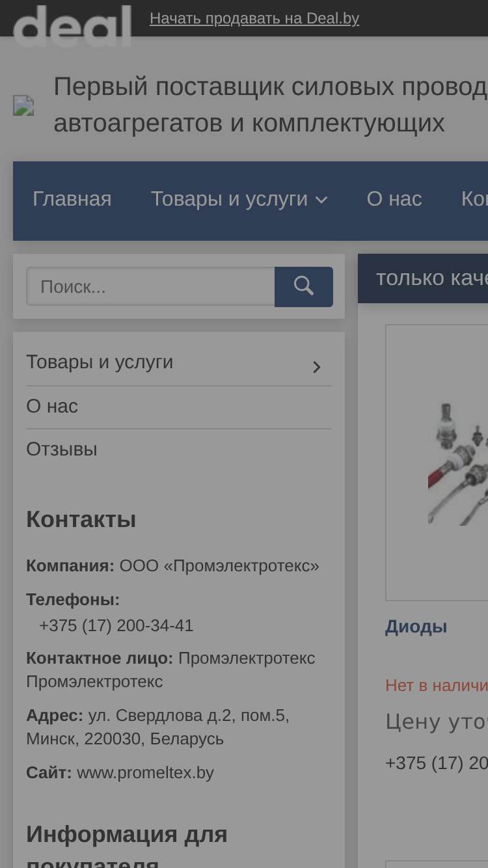Click the company logo image
488x868 pixels.
[x=23, y=105]
